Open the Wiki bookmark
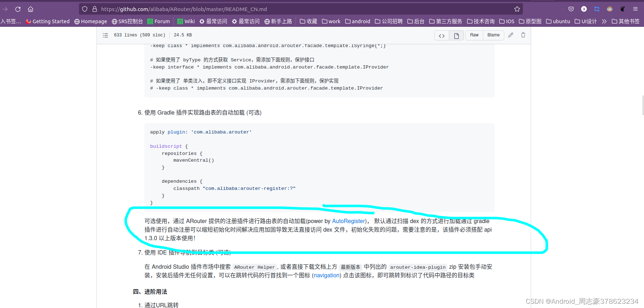 point(186,21)
